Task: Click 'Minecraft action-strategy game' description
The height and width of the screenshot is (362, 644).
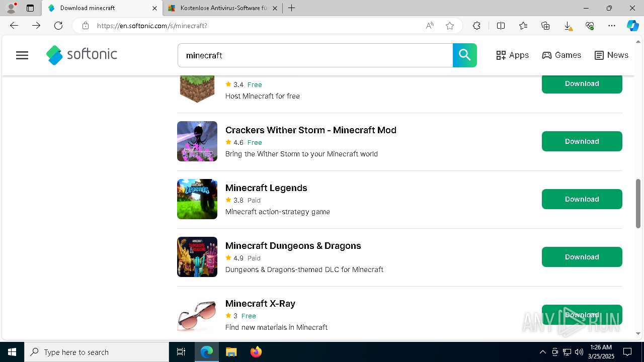Action: 278,212
